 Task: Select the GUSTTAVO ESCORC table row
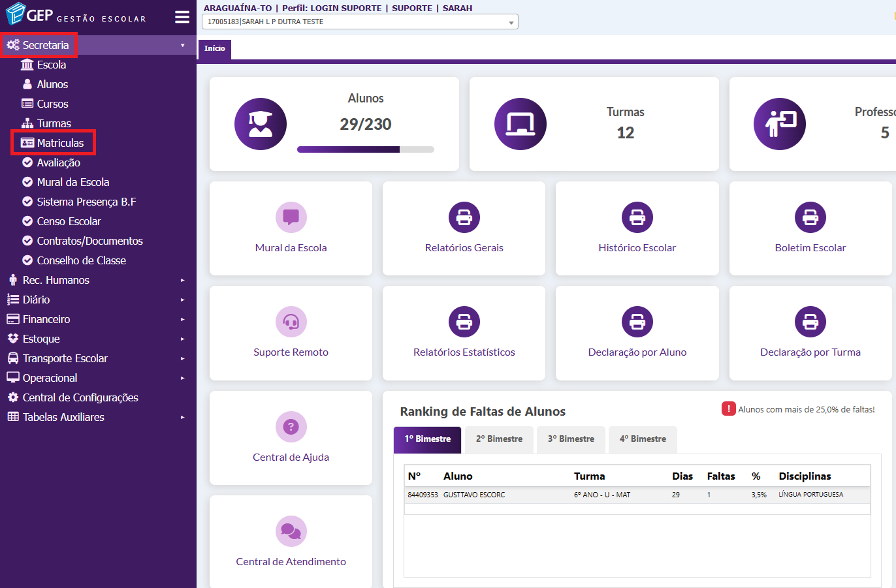coord(637,495)
